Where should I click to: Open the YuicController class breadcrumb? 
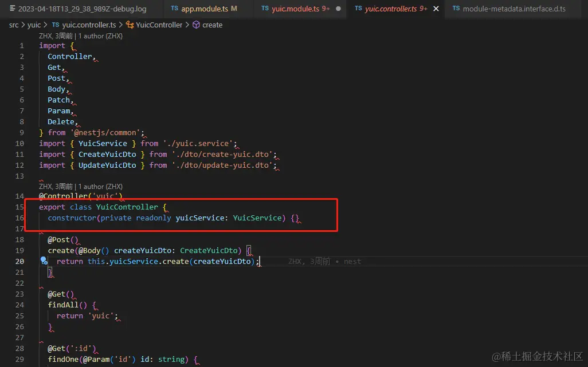[159, 25]
